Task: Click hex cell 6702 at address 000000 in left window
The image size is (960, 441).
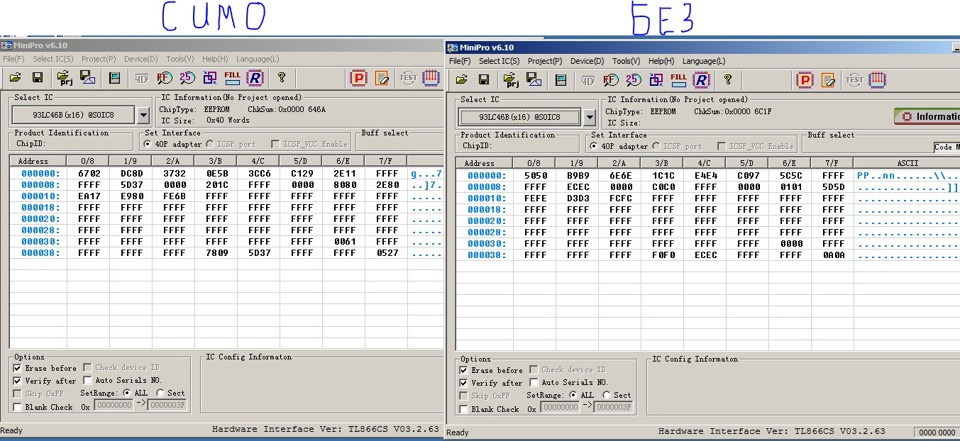Action: click(88, 174)
